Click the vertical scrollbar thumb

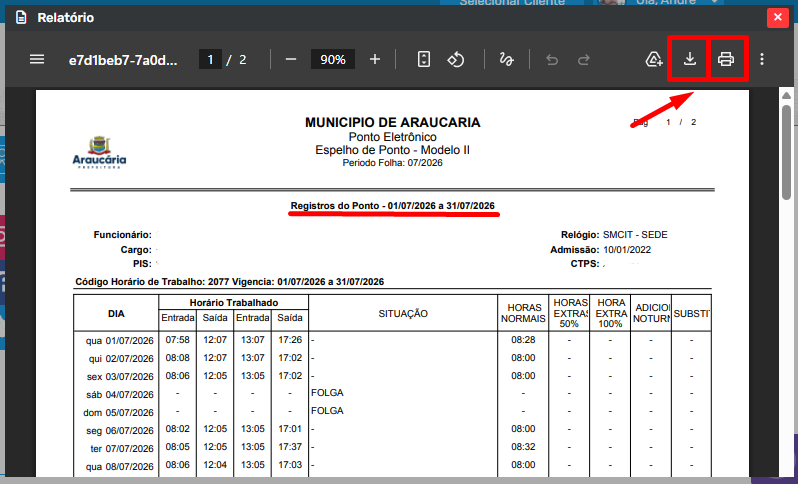pyautogui.click(x=786, y=152)
